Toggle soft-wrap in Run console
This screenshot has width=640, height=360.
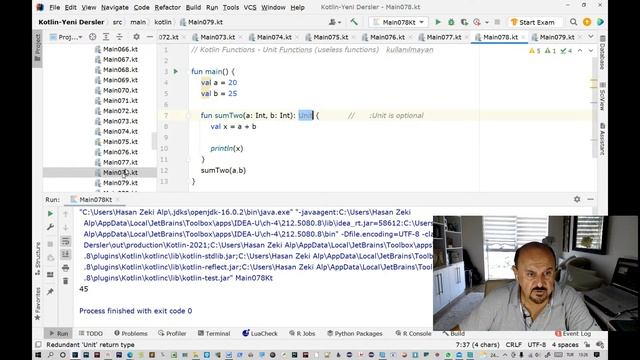pyautogui.click(x=65, y=241)
